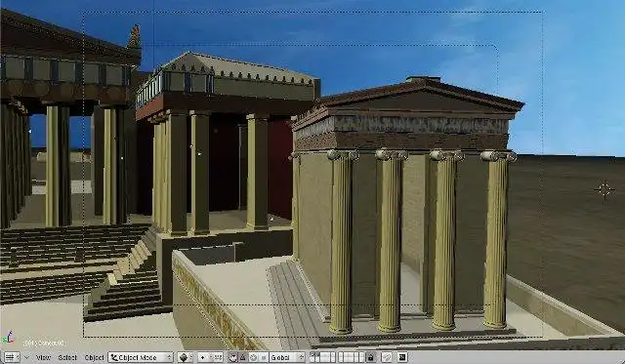Viewport: 625px width, 364px height.
Task: Select the translate manipulator icon
Action: pos(243,357)
